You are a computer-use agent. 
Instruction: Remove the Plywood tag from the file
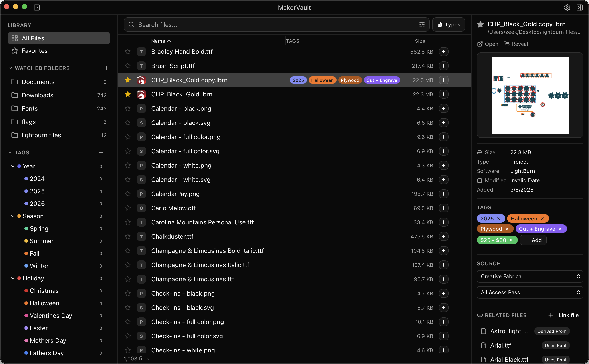pyautogui.click(x=508, y=229)
